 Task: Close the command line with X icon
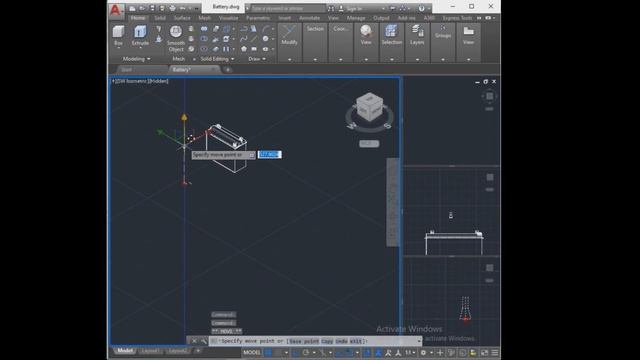click(194, 341)
